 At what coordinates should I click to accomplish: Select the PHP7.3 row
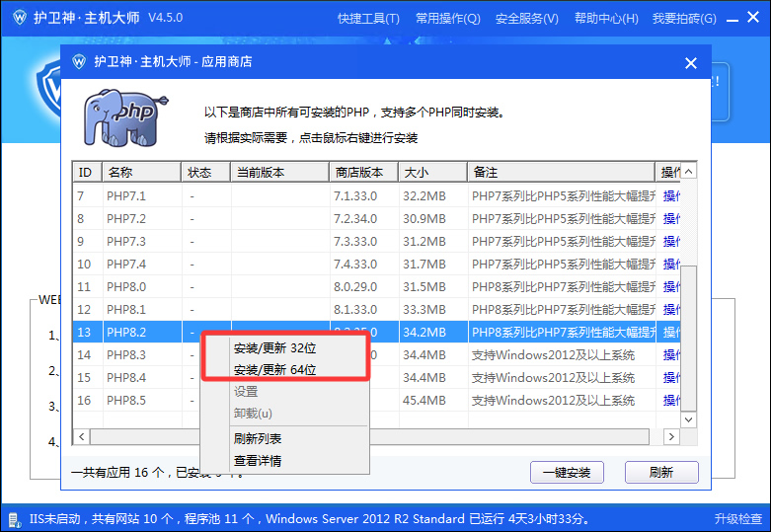377,242
